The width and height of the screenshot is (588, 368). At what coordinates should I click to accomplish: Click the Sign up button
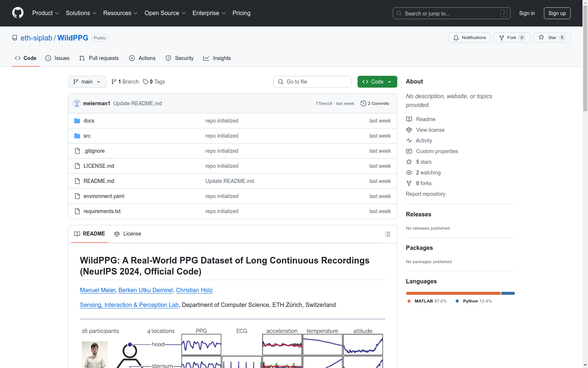click(x=557, y=13)
